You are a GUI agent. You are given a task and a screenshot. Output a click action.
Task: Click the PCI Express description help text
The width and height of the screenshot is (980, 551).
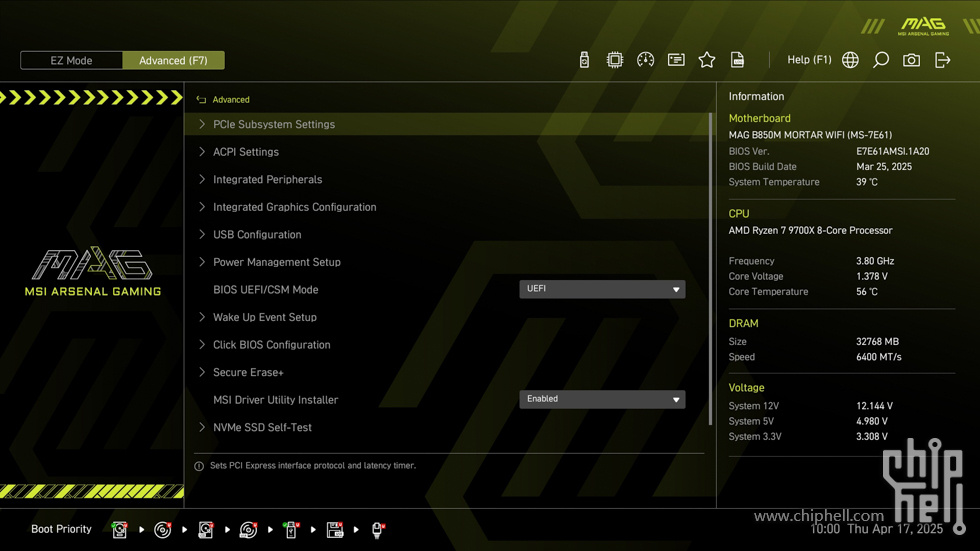pos(312,465)
